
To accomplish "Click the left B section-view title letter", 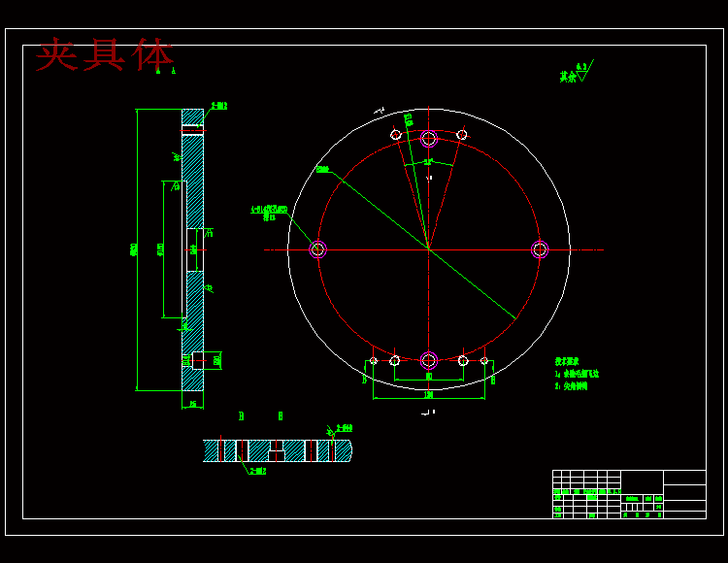I will (241, 415).
